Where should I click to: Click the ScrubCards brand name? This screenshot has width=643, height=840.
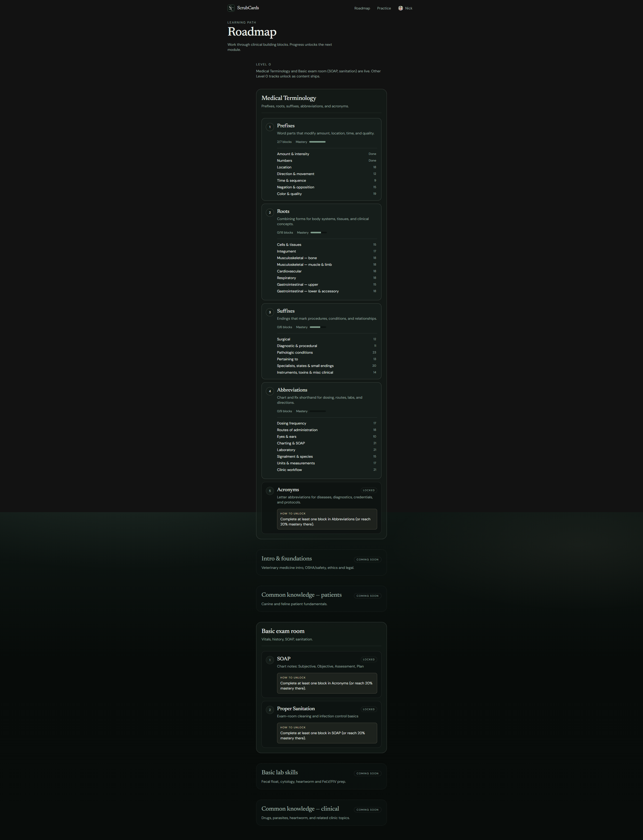(x=248, y=8)
